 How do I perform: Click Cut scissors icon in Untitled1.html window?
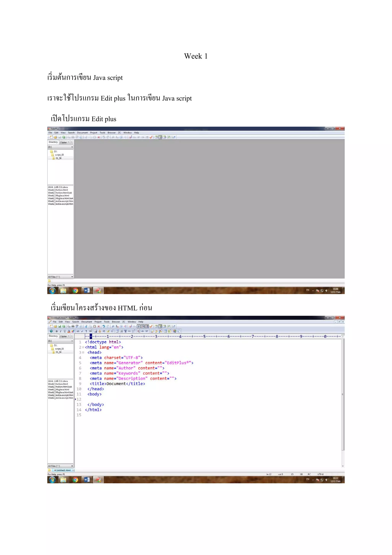[86, 326]
